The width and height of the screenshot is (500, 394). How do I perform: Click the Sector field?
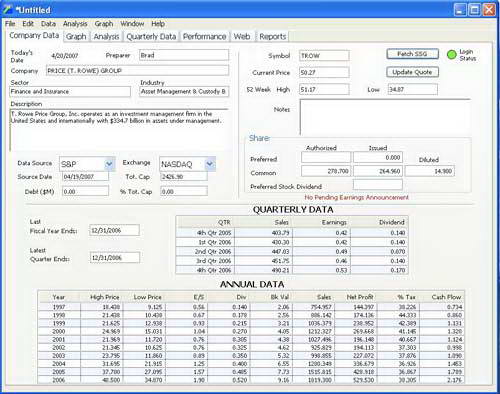coord(70,91)
